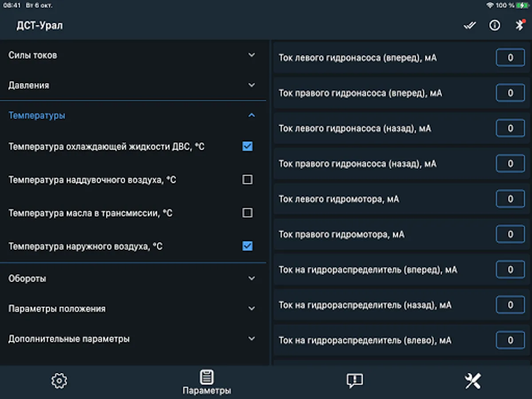532x399 pixels.
Task: Tap the ДСТ-Урал title
Action: 40,26
